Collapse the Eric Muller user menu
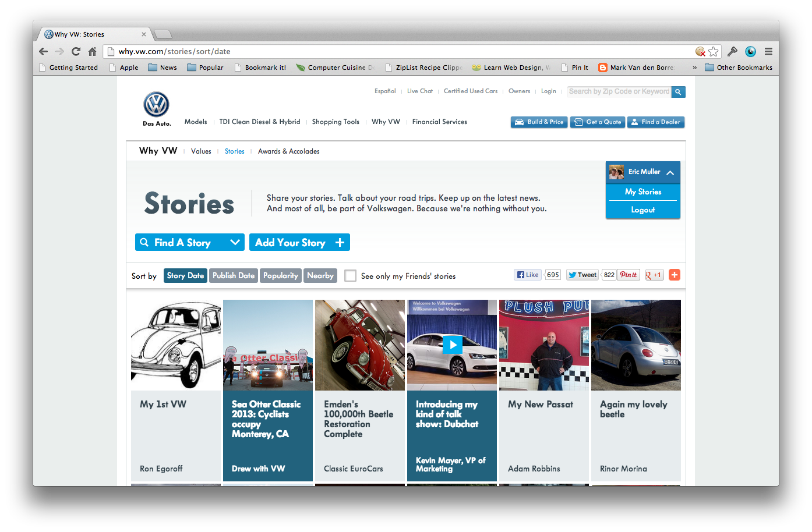Viewport: 812px width, 532px height. 670,172
